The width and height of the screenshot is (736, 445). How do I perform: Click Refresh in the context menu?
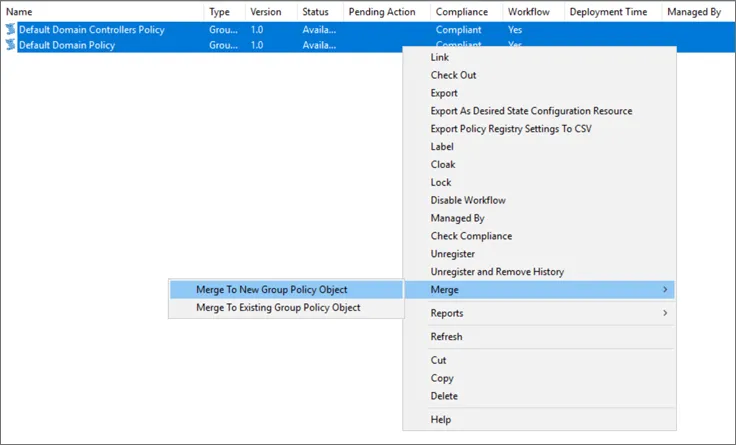(446, 337)
